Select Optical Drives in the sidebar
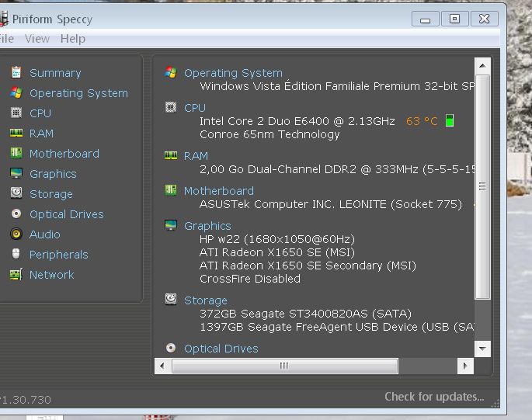 tap(67, 214)
